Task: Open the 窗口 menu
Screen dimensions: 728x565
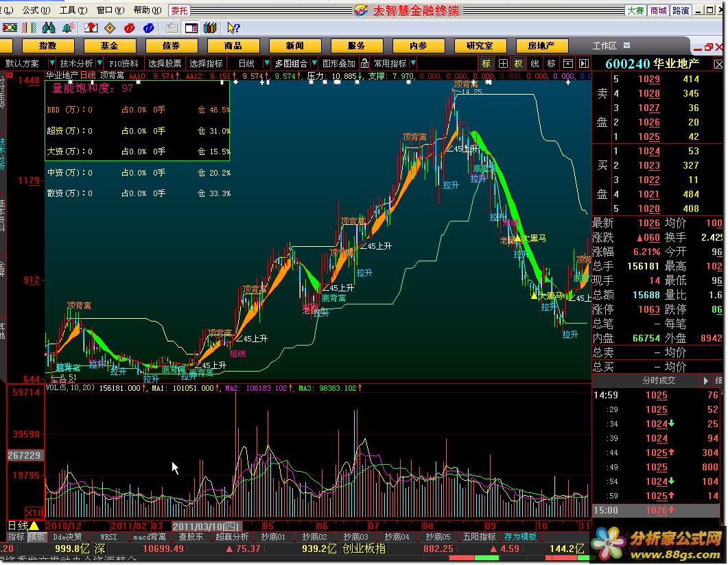Action: tap(110, 10)
